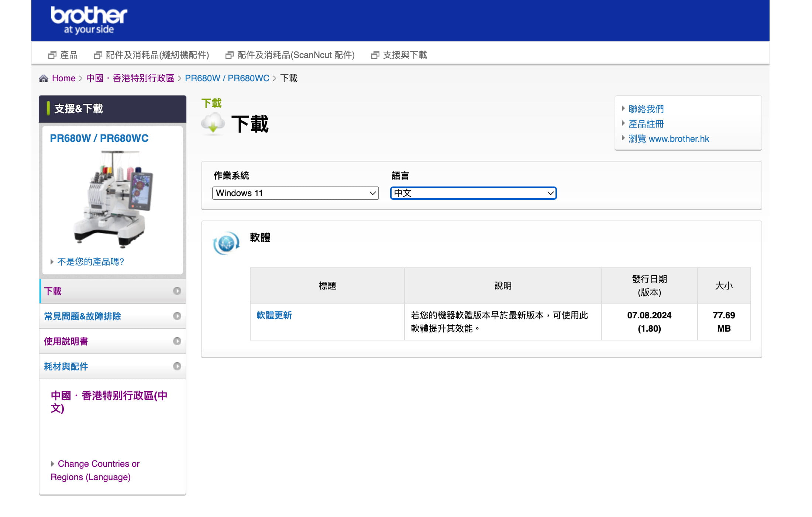Open the 軟體更新 download link
This screenshot has height=517, width=812.
pyautogui.click(x=274, y=315)
